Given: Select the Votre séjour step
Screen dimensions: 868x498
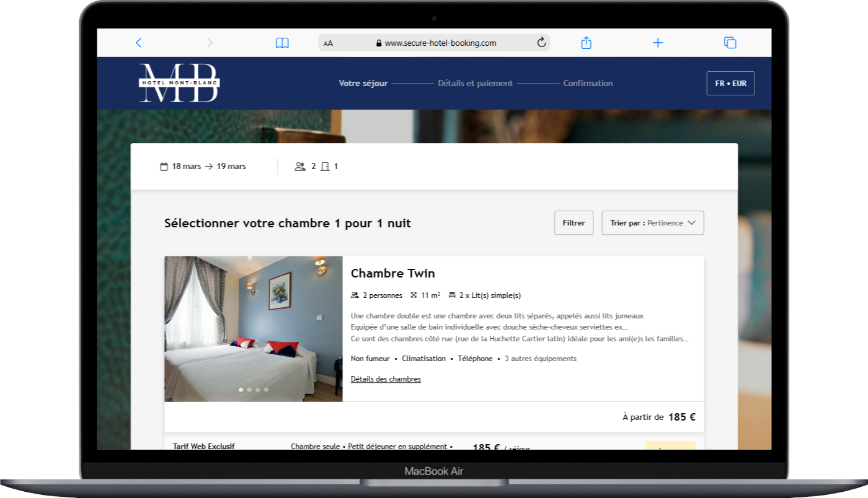Looking at the screenshot, I should [x=363, y=84].
